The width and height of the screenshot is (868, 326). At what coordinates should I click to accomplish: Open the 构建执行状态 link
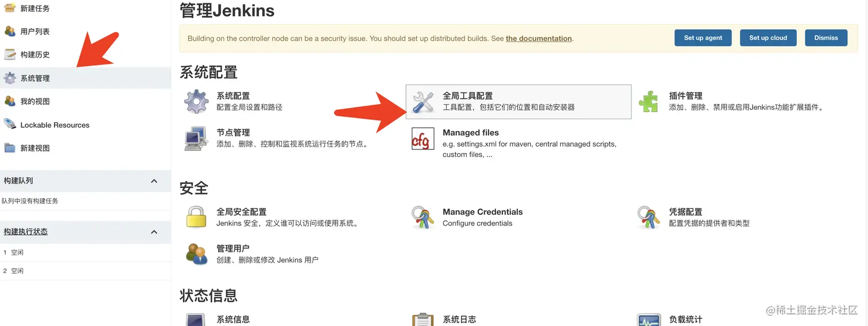(x=26, y=232)
